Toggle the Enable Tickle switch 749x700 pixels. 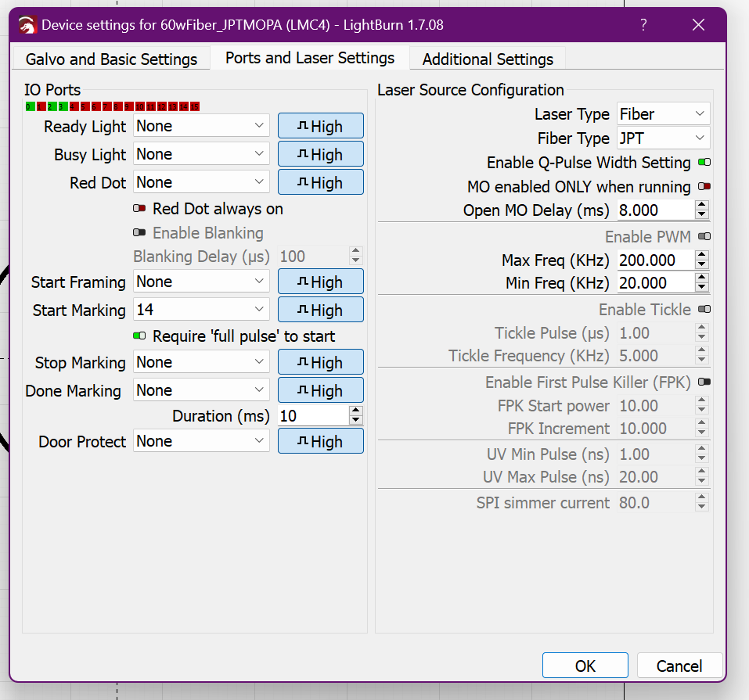pos(704,310)
